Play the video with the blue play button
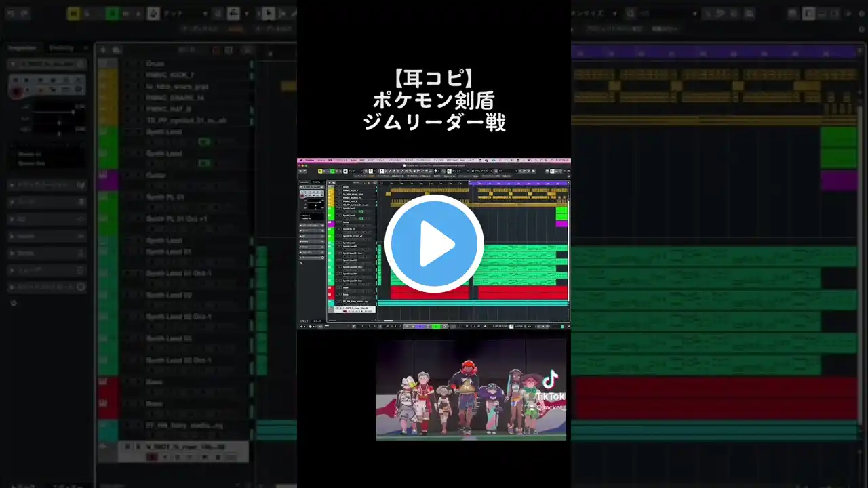Image resolution: width=868 pixels, height=488 pixels. (434, 244)
